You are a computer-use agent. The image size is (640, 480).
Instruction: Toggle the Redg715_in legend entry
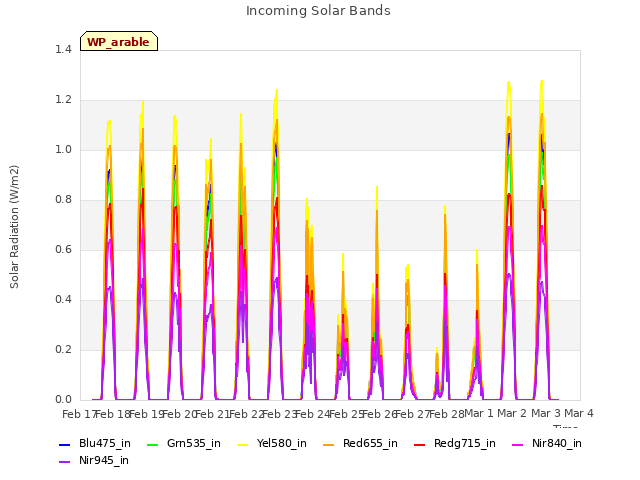point(454,444)
